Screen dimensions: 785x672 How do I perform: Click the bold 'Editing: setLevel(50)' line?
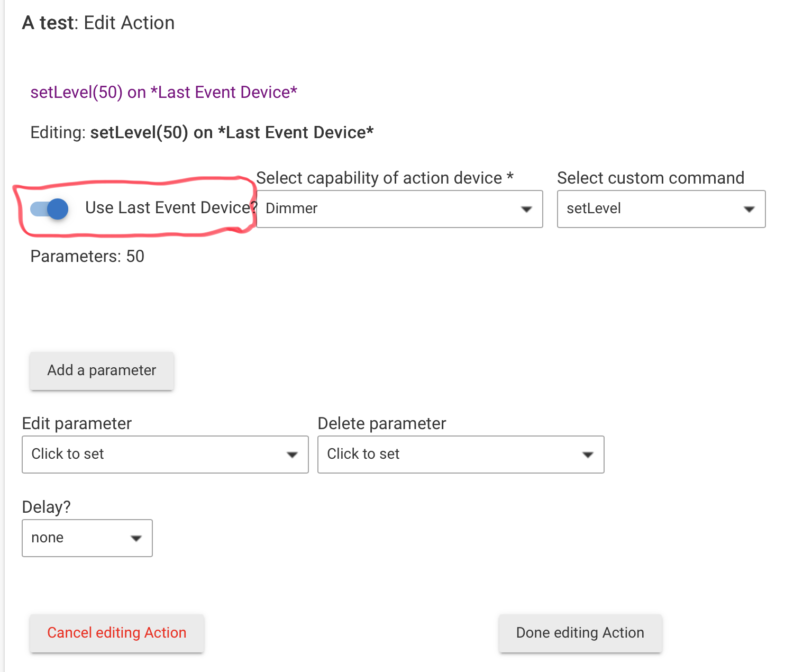click(x=202, y=133)
